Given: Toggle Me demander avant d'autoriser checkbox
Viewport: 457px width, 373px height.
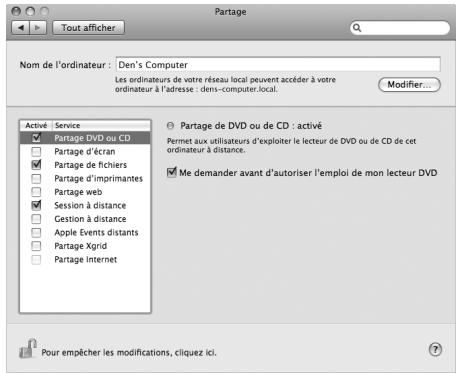Looking at the screenshot, I should click(172, 172).
